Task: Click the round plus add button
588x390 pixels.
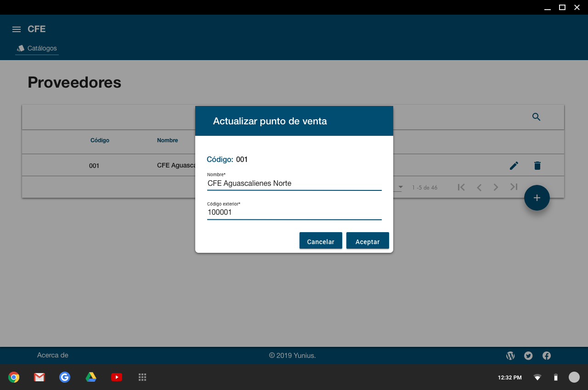Action: (x=537, y=198)
